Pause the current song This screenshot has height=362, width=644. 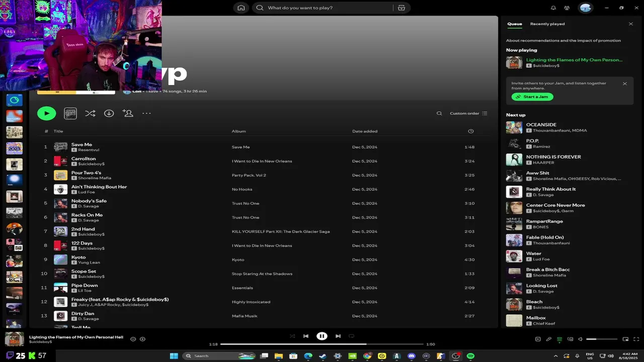point(322,336)
